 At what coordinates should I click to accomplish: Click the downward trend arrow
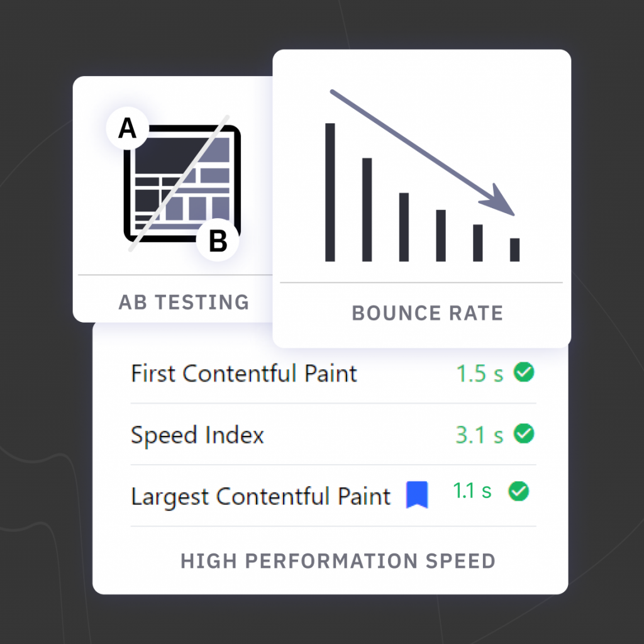tap(422, 152)
